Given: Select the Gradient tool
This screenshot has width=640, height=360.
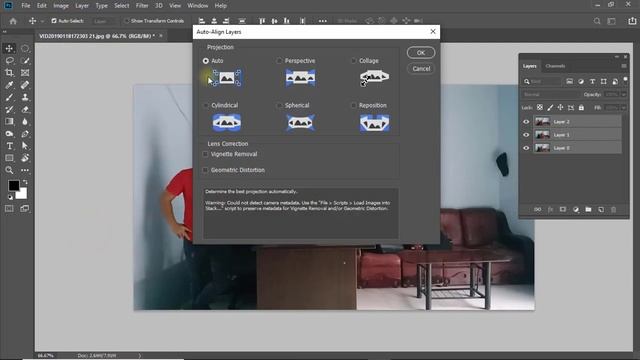Looking at the screenshot, I should coord(9,122).
